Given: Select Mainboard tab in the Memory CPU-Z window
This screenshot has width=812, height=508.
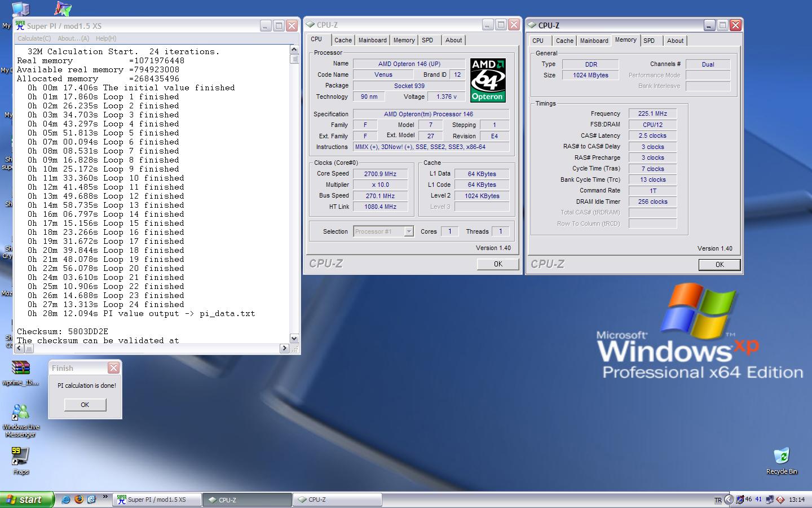Looking at the screenshot, I should (594, 41).
